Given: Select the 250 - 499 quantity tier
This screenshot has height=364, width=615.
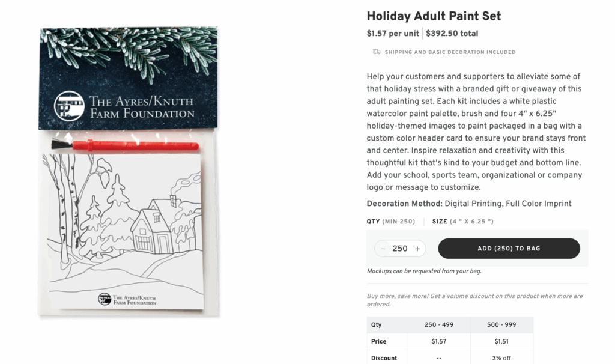Looking at the screenshot, I should [440, 325].
